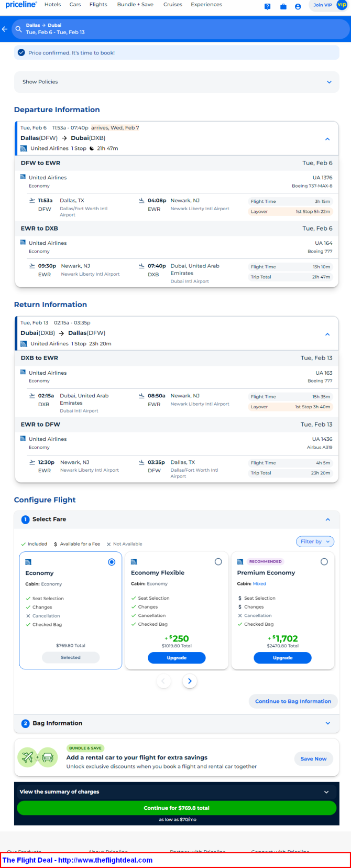Open the My Trips briefcase icon
This screenshot has height=868, width=351.
[x=283, y=6]
